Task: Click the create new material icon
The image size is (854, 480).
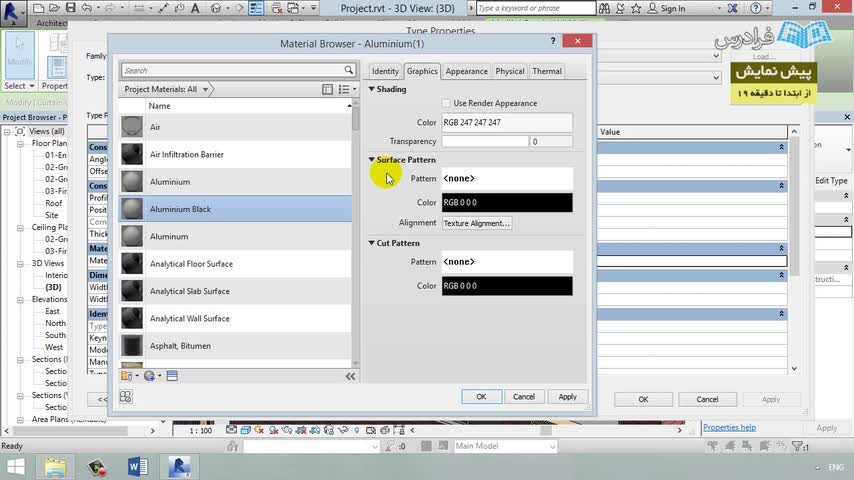Action: coord(149,376)
